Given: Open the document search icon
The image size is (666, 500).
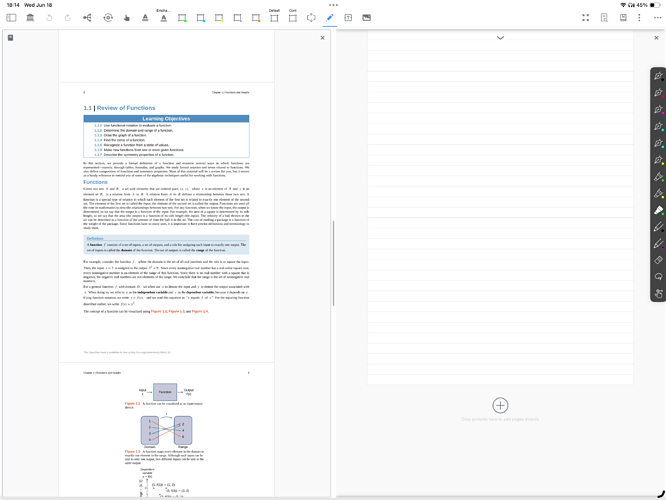Looking at the screenshot, I should point(604,18).
